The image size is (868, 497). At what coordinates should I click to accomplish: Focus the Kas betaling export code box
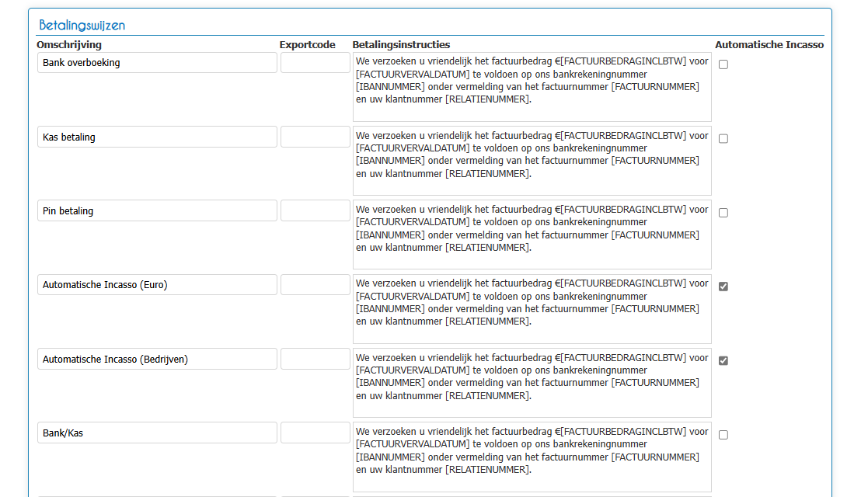pos(315,137)
